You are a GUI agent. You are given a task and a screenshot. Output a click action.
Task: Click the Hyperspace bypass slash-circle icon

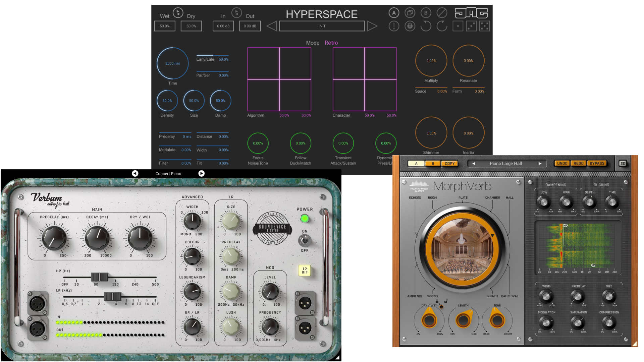click(x=442, y=13)
